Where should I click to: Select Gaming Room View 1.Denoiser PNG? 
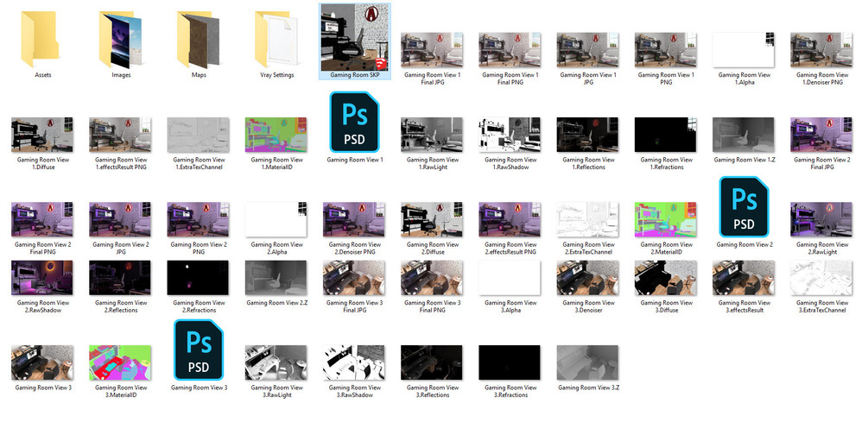tap(822, 50)
